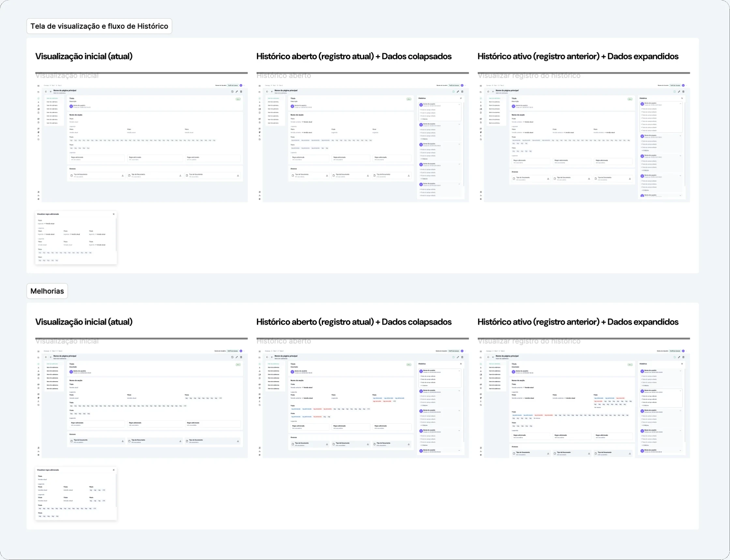Click active green history icon in Melhorias 'Histórico aberto'
The height and width of the screenshot is (560, 730).
(453, 357)
